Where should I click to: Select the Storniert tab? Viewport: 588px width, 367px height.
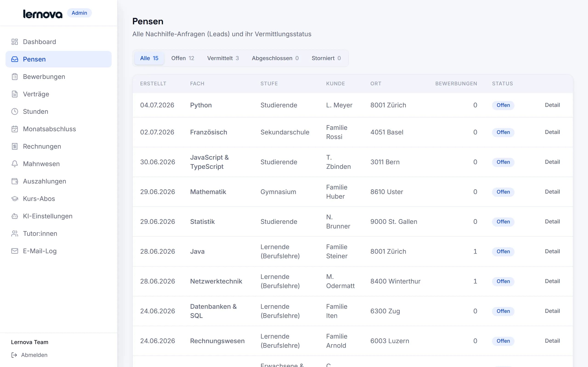tap(326, 58)
